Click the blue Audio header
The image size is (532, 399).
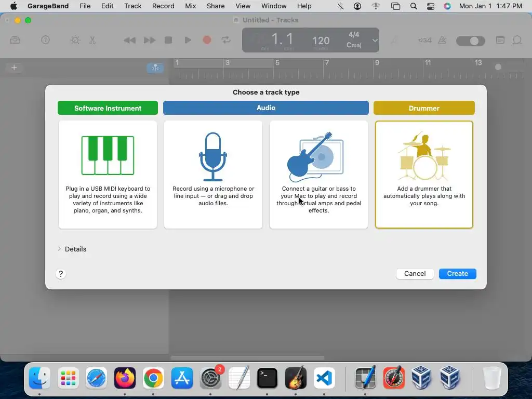[x=265, y=108]
